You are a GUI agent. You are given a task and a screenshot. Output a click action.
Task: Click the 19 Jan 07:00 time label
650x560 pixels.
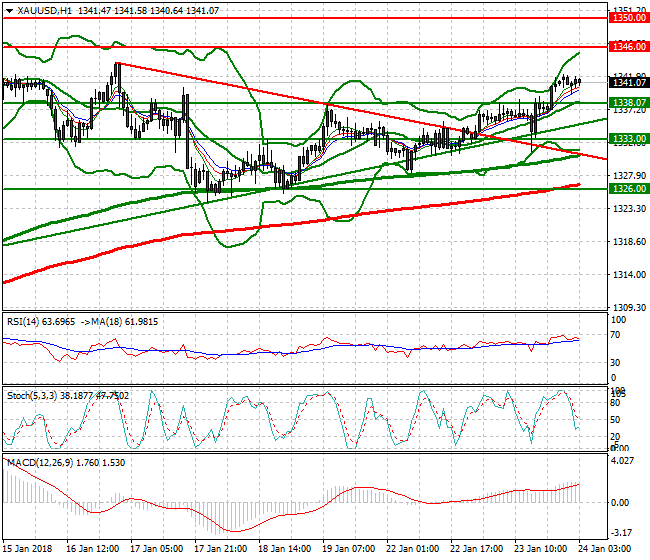(x=349, y=549)
